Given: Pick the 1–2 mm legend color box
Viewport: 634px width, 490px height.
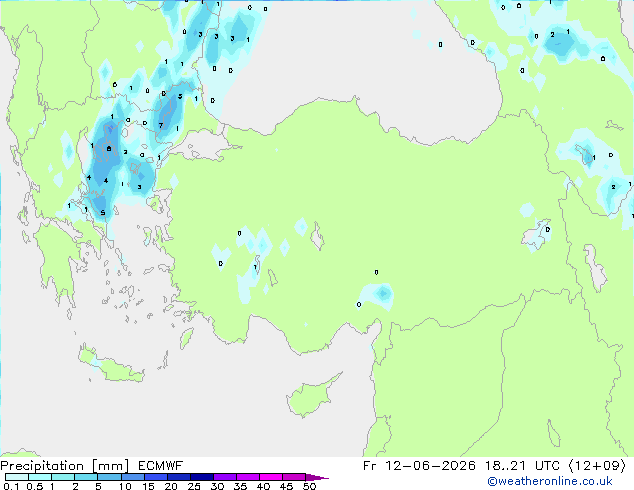Looking at the screenshot, I should coord(63,477).
